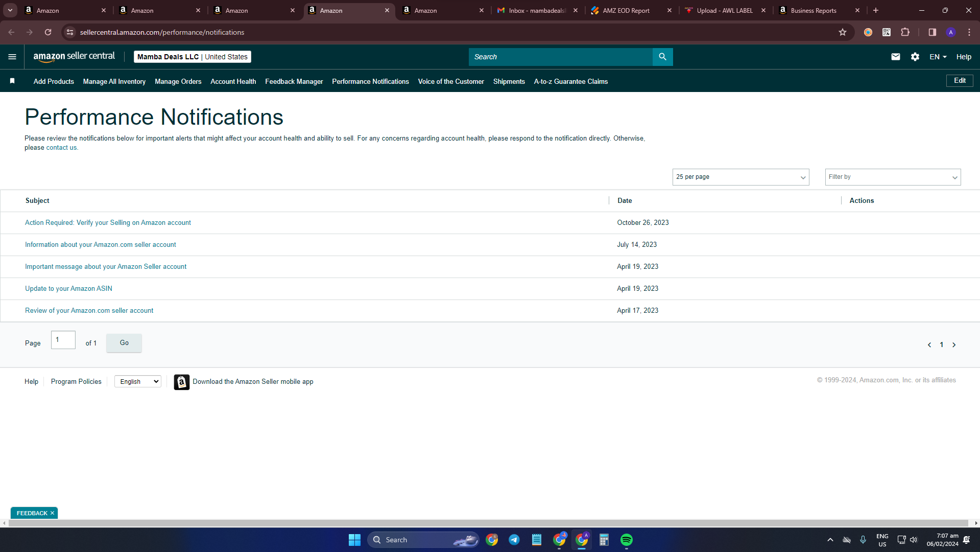The image size is (980, 552).
Task: Click Download the Amazon Seller mobile app link
Action: tap(253, 382)
